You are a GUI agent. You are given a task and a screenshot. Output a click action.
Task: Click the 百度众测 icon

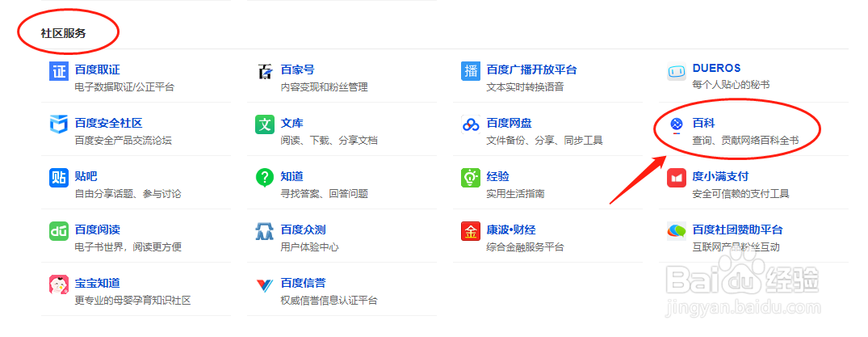click(x=265, y=231)
